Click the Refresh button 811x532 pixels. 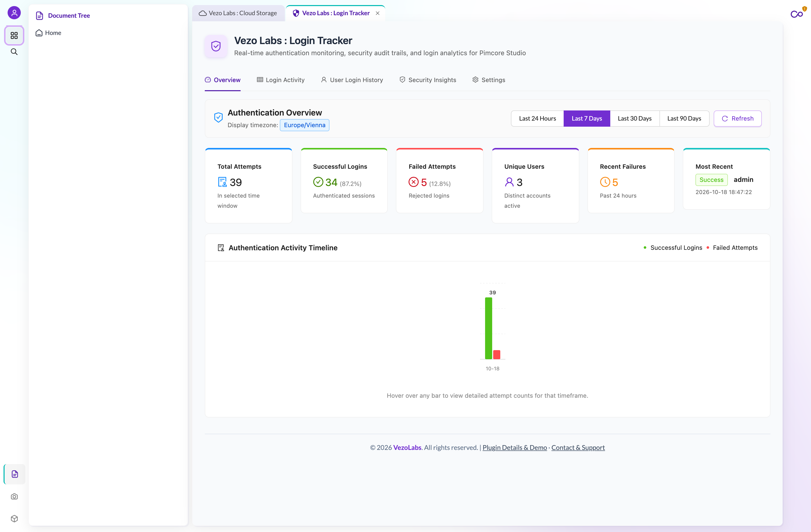tap(738, 119)
